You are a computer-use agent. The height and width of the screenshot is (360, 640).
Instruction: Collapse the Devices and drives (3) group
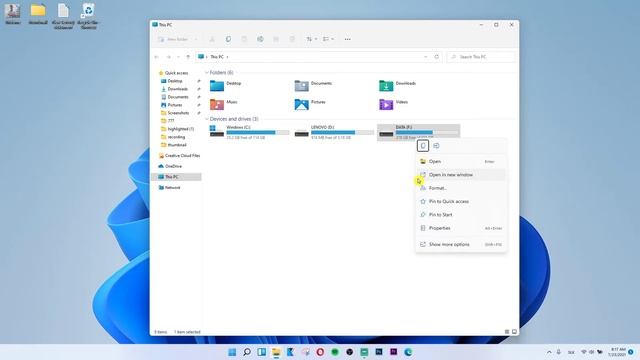pyautogui.click(x=207, y=119)
